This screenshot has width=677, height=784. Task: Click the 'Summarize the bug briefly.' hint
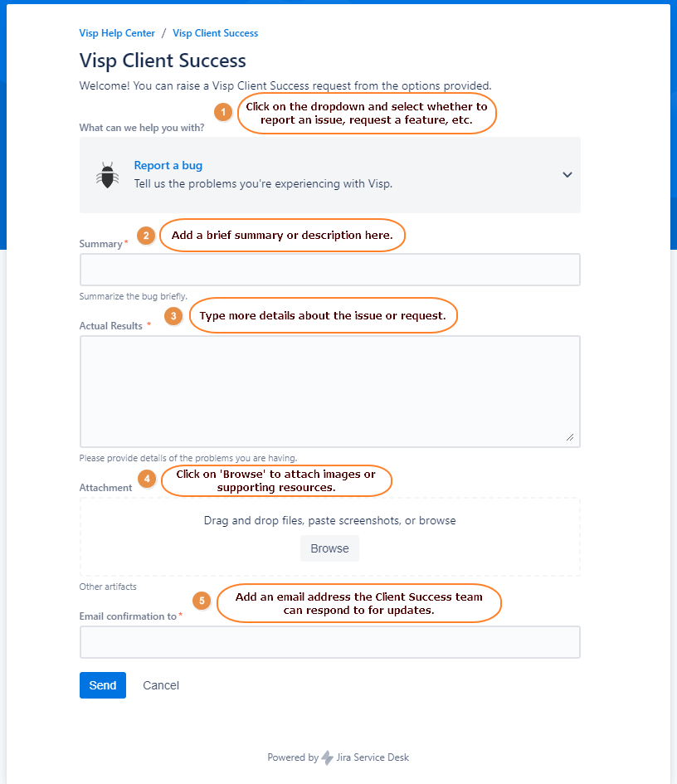133,296
